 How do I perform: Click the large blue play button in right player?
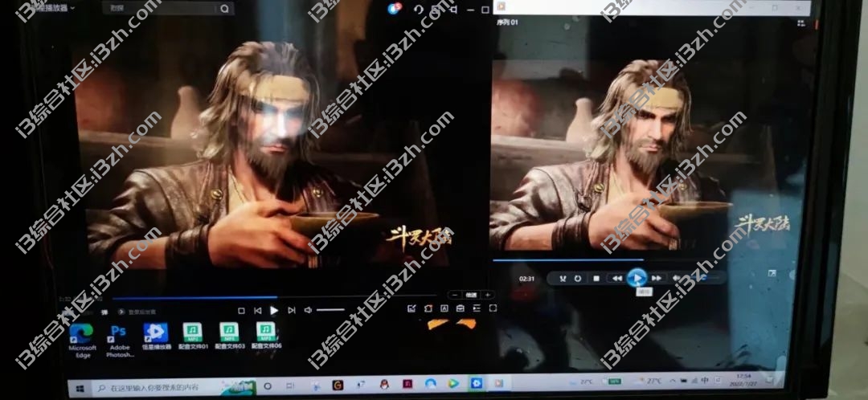[637, 278]
